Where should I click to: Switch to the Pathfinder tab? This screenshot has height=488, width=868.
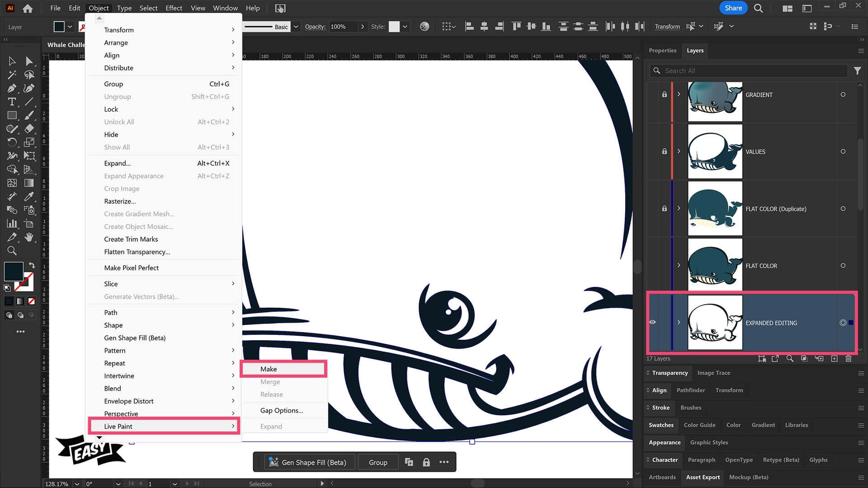(x=690, y=390)
